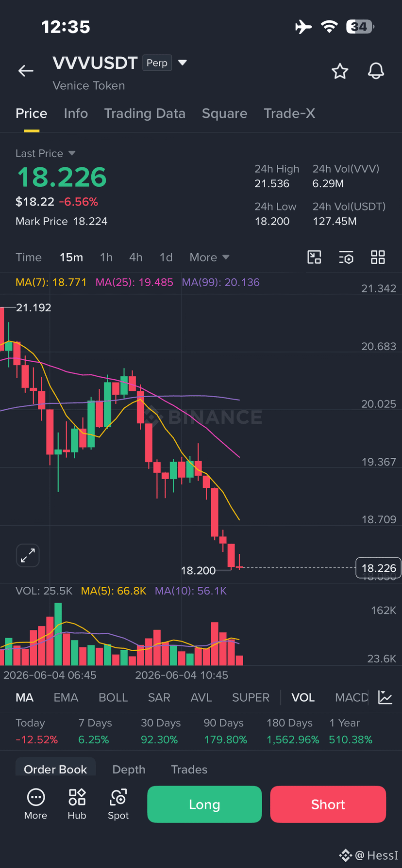
Task: Open indicator settings chart icon
Action: 385,697
